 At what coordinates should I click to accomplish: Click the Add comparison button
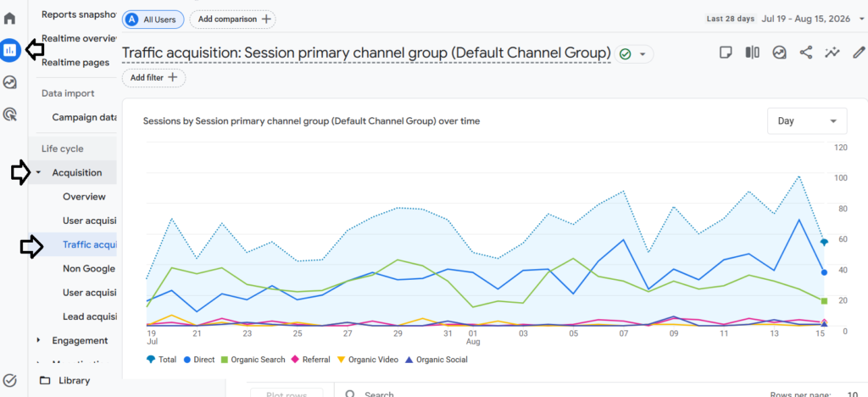pyautogui.click(x=232, y=20)
